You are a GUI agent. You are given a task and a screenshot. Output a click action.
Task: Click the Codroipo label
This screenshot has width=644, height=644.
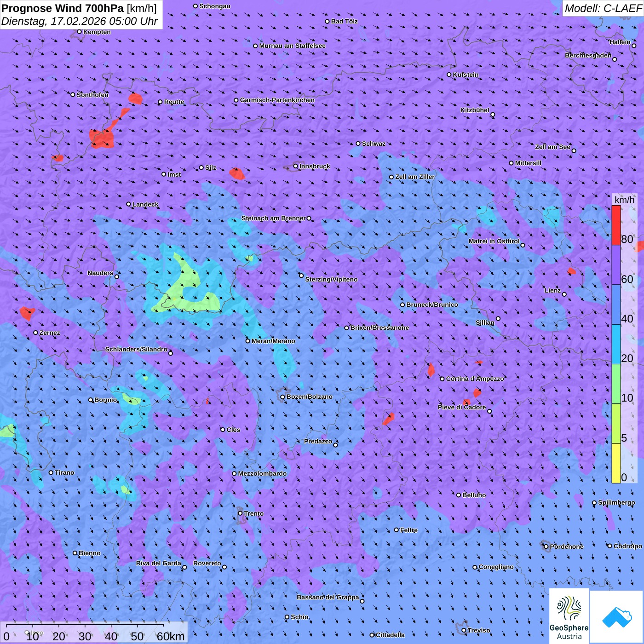(628, 546)
